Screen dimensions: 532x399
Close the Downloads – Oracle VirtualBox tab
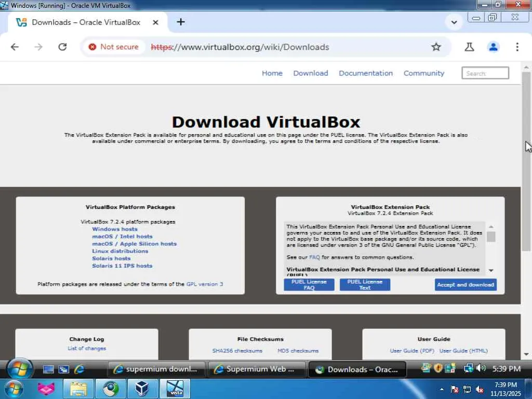(155, 22)
